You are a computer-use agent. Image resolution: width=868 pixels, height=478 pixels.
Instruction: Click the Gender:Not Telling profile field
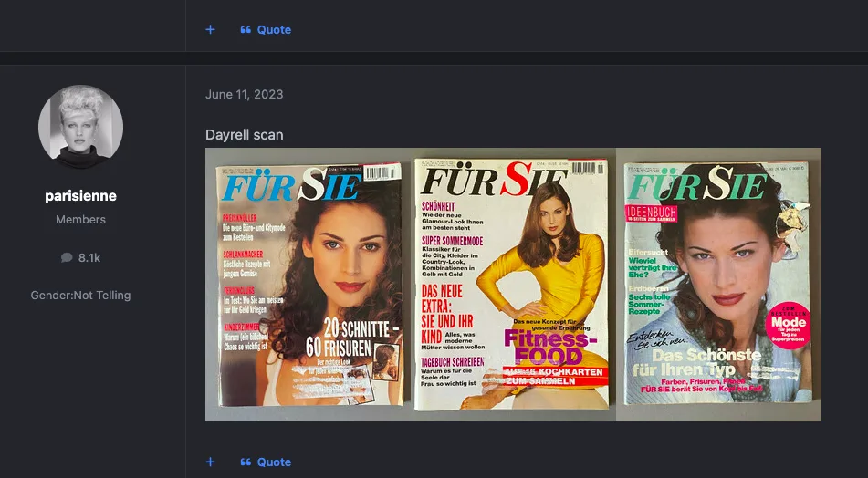(80, 295)
